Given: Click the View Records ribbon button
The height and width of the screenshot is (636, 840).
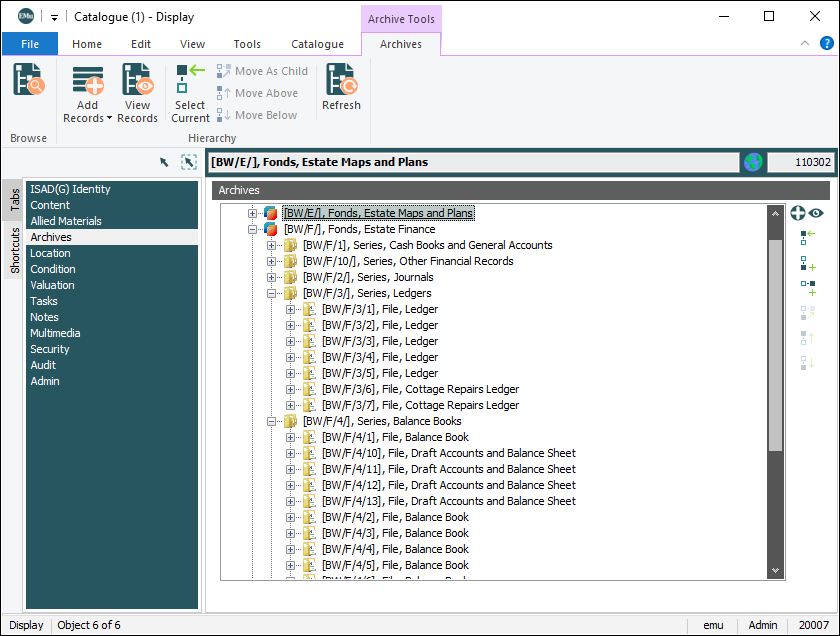Looking at the screenshot, I should pyautogui.click(x=137, y=93).
